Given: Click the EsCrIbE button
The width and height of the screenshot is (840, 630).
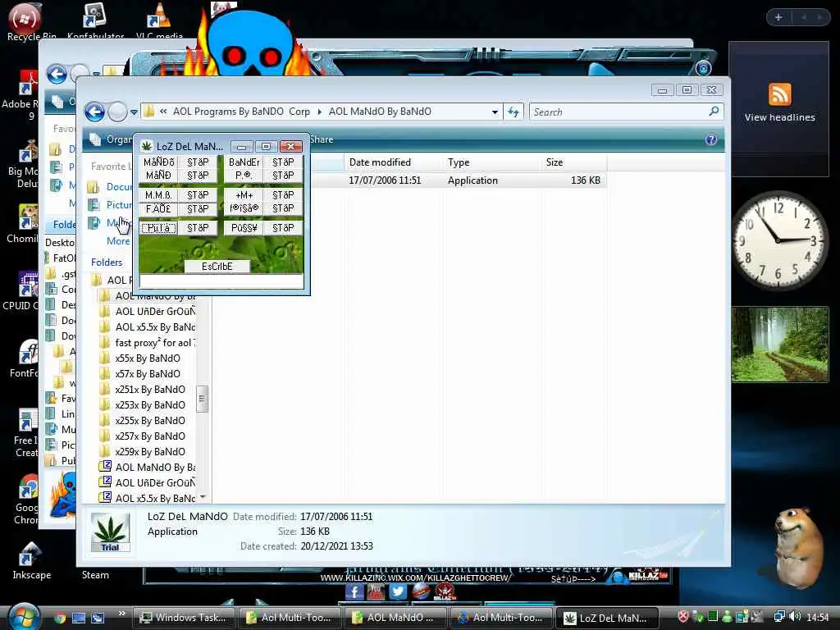Looking at the screenshot, I should tap(217, 267).
